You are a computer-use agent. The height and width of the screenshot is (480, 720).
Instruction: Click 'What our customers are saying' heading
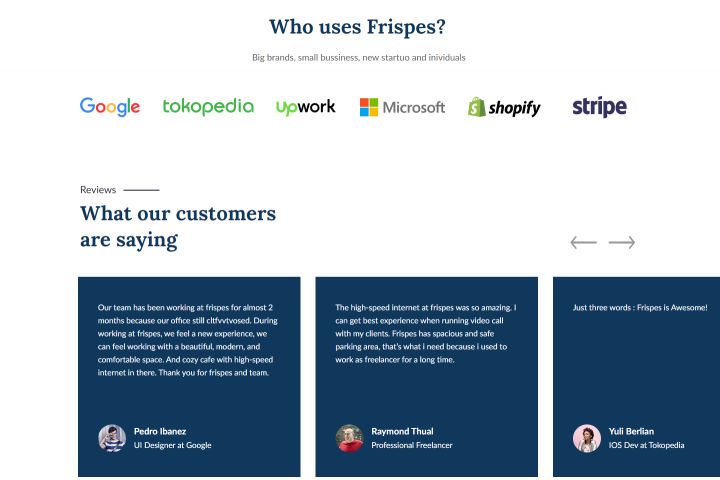pyautogui.click(x=178, y=226)
